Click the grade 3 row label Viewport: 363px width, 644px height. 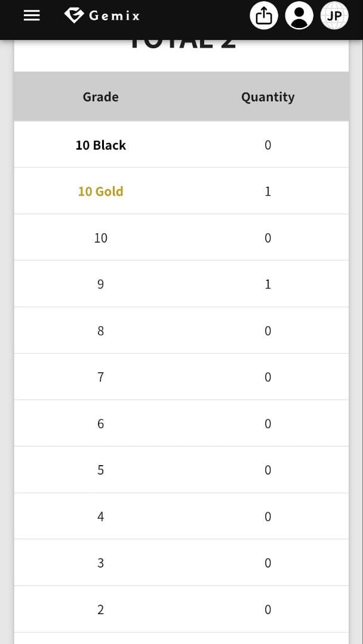pos(100,563)
